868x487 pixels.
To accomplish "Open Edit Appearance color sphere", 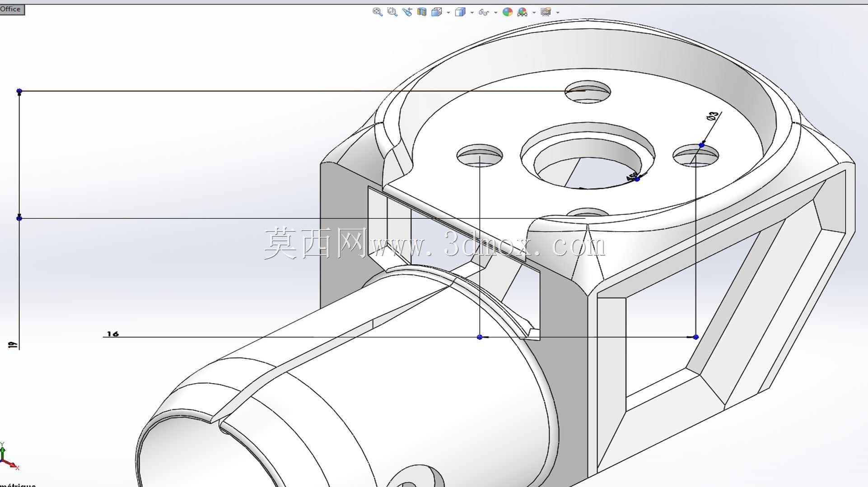I will tap(508, 12).
